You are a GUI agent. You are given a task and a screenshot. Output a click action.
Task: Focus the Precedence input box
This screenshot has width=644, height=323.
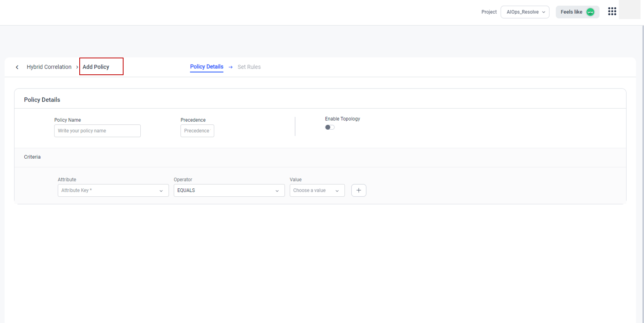(x=197, y=131)
